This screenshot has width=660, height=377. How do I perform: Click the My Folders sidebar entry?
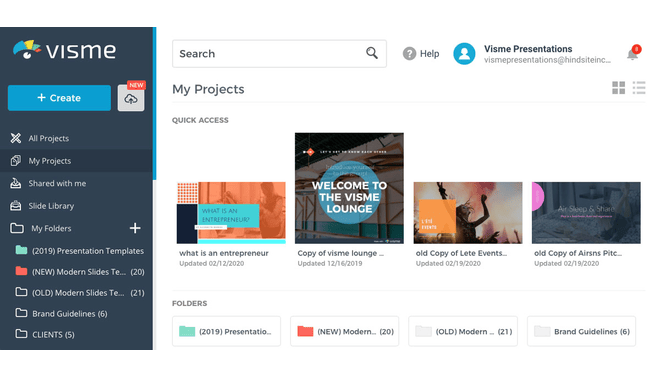pos(51,228)
